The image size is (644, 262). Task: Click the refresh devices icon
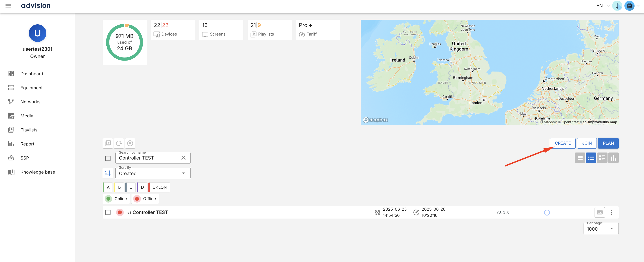click(x=119, y=143)
